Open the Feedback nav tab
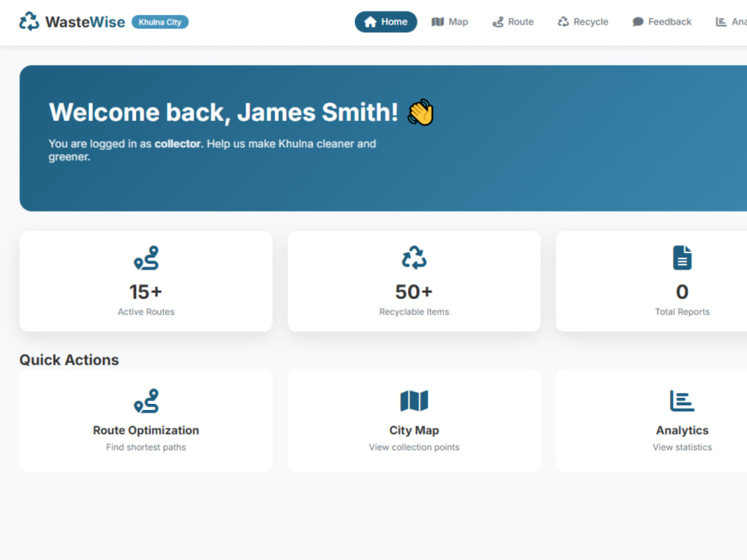This screenshot has height=560, width=747. point(662,22)
